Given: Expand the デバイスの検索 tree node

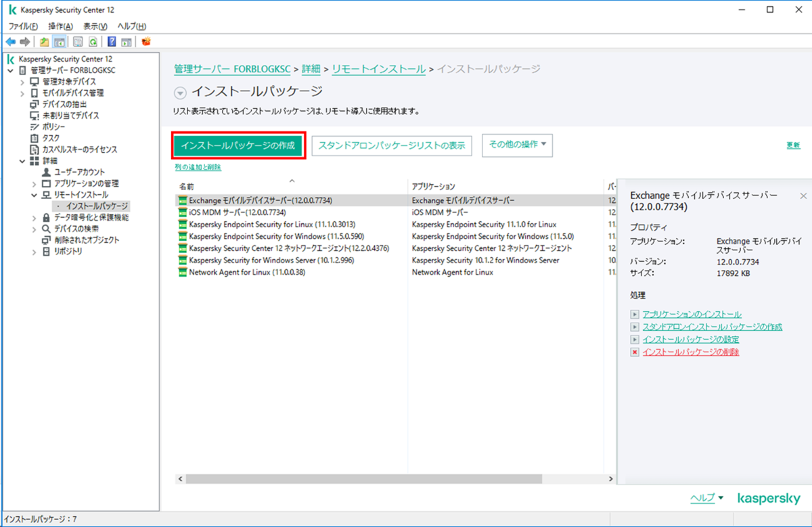Looking at the screenshot, I should point(34,229).
